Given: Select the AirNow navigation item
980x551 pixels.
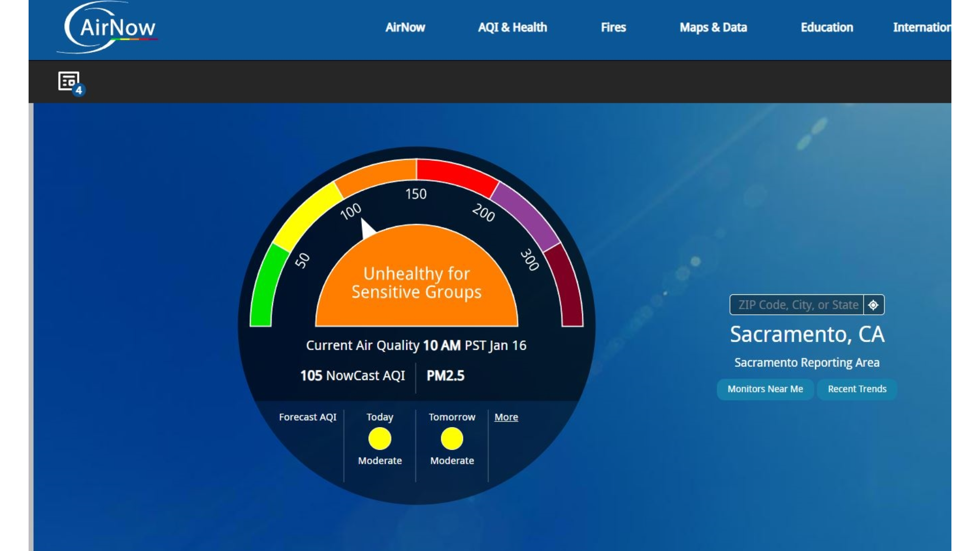Looking at the screenshot, I should (406, 28).
